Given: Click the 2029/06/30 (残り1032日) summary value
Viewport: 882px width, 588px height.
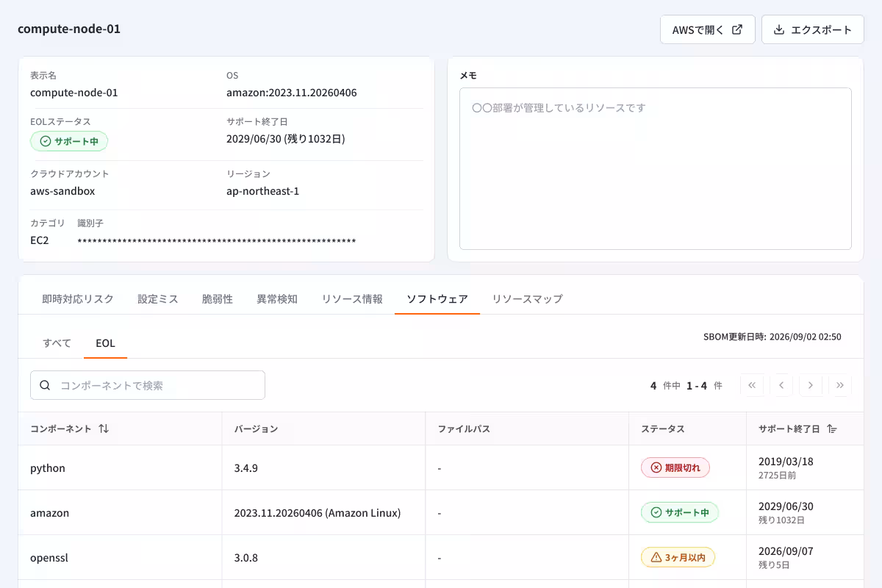Looking at the screenshot, I should pos(286,138).
